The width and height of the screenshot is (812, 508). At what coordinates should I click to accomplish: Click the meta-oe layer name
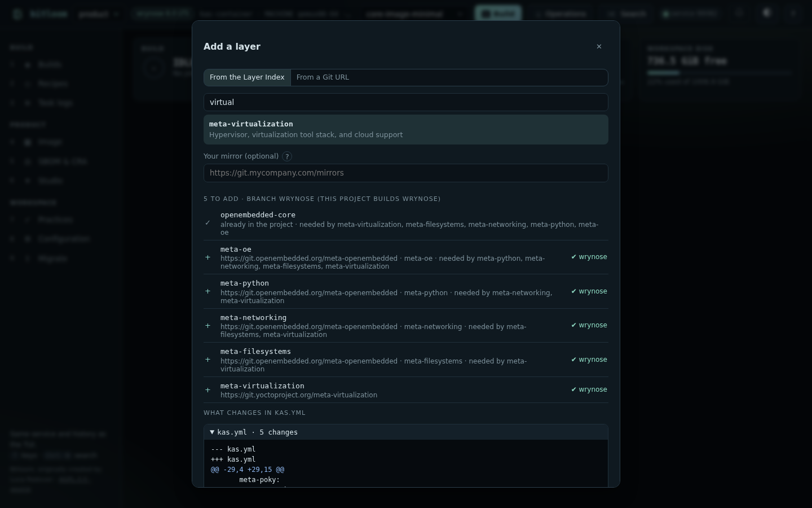pyautogui.click(x=236, y=249)
